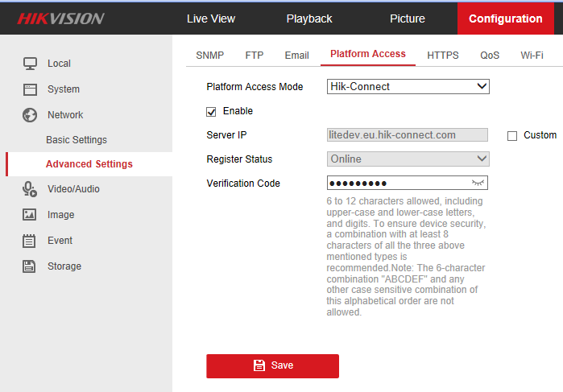
Task: Check the Custom server checkbox
Action: (512, 136)
